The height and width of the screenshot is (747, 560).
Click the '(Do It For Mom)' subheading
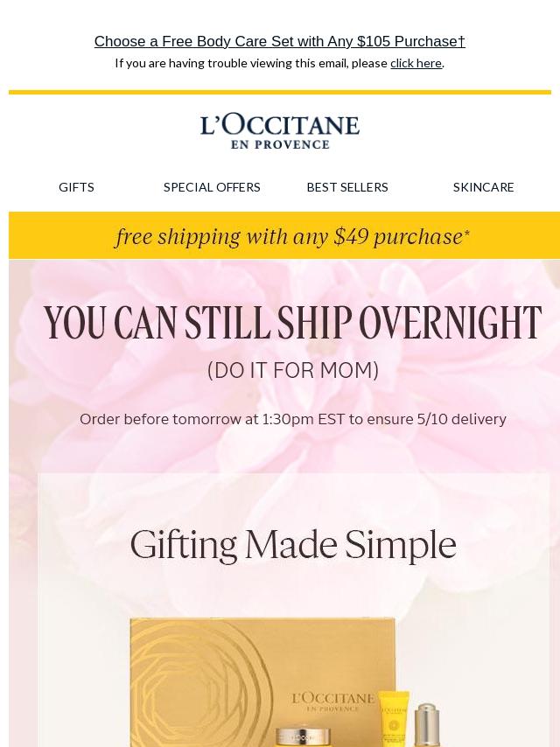(293, 370)
